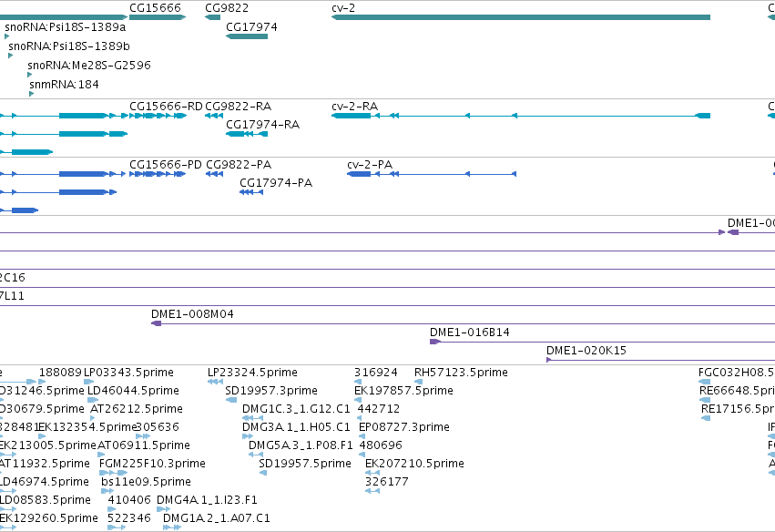
Task: Select the 442712 EST label
Action: pyautogui.click(x=379, y=409)
